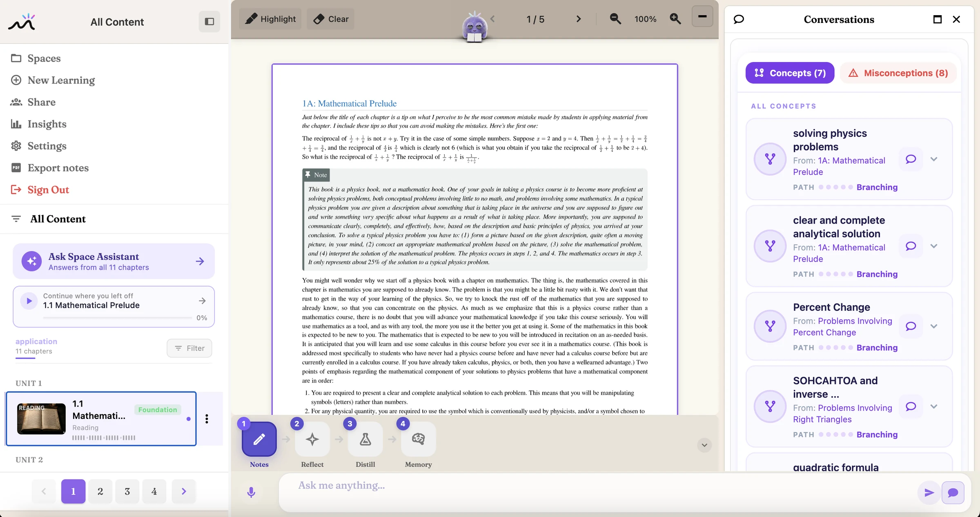Screen dimensions: 980x517
Task: Expand the Percent Change concept chevron
Action: 934,326
